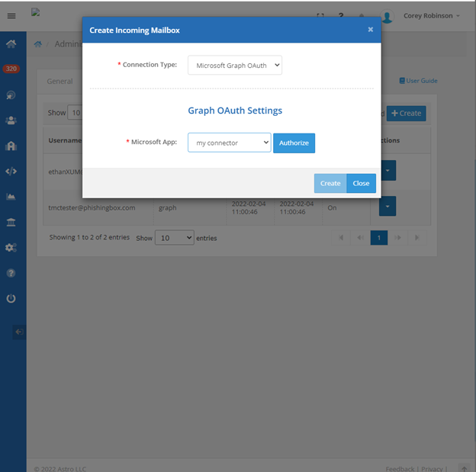Open the User Guide link
Viewport: 476px width, 472px height.
pyautogui.click(x=418, y=81)
